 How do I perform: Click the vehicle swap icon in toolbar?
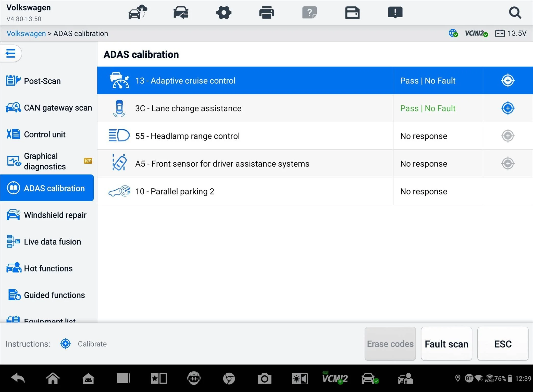[x=181, y=12]
